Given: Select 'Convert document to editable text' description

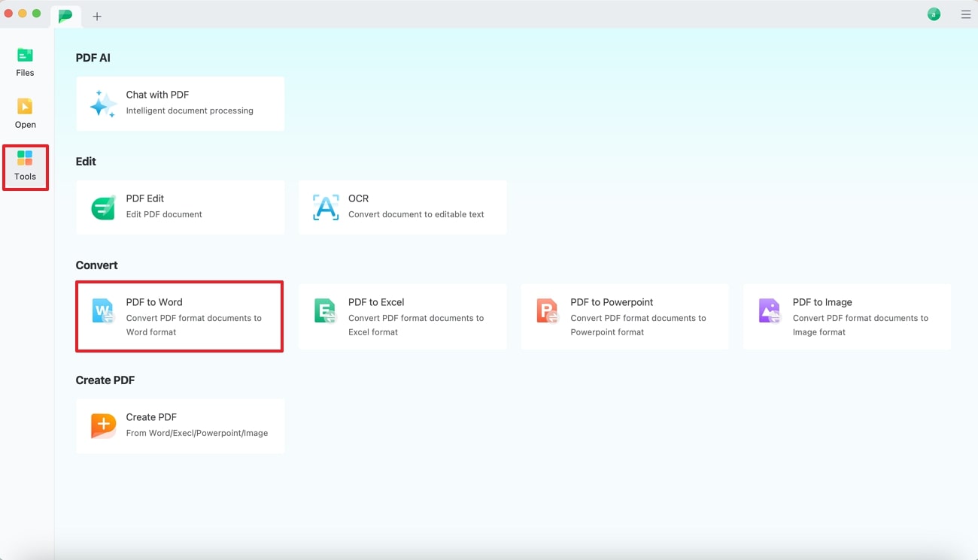Looking at the screenshot, I should 416,214.
